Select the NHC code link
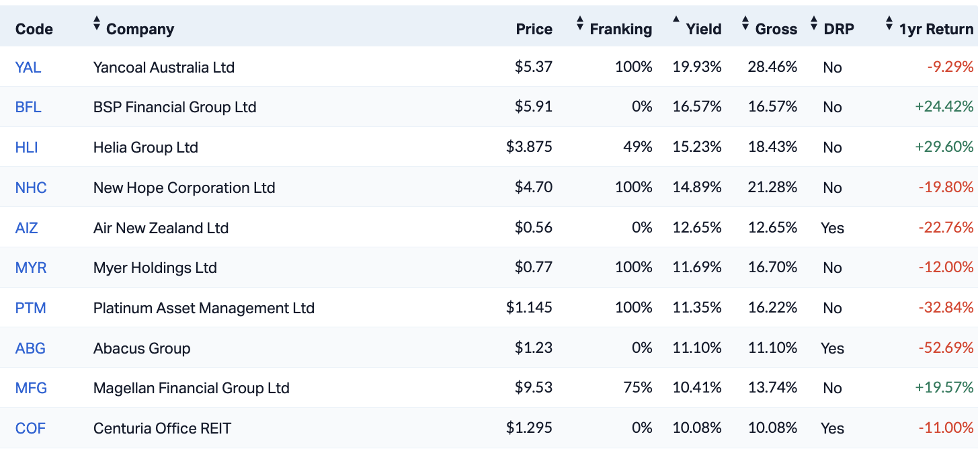Screen dimensions: 980x449 pos(31,188)
